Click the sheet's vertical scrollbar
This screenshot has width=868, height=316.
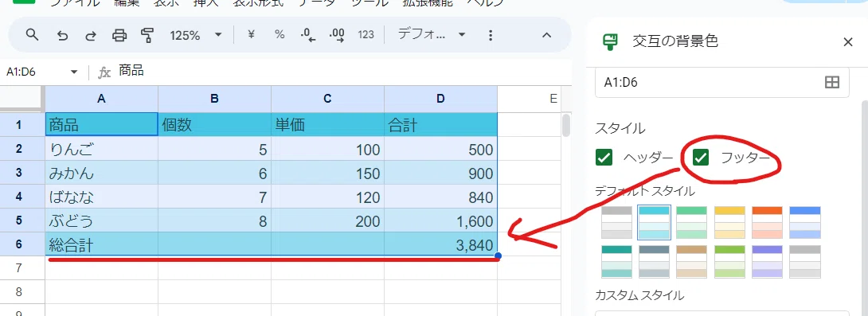pyautogui.click(x=566, y=126)
